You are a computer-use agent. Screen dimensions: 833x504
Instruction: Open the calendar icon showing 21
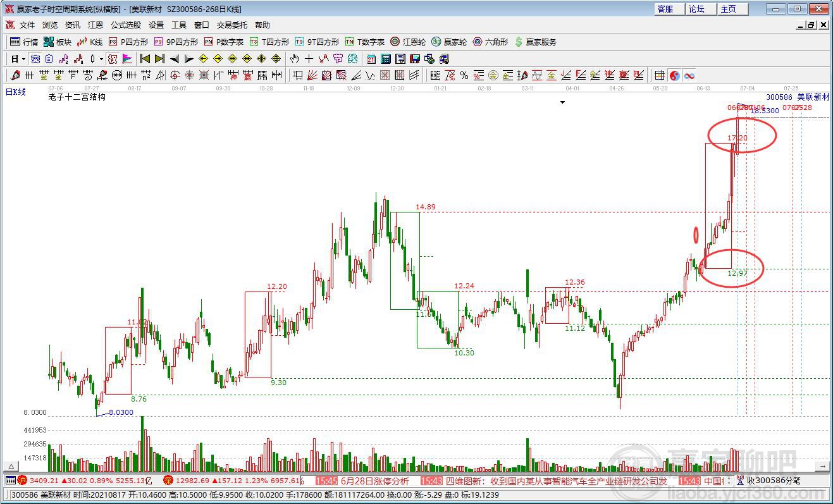coord(371,59)
